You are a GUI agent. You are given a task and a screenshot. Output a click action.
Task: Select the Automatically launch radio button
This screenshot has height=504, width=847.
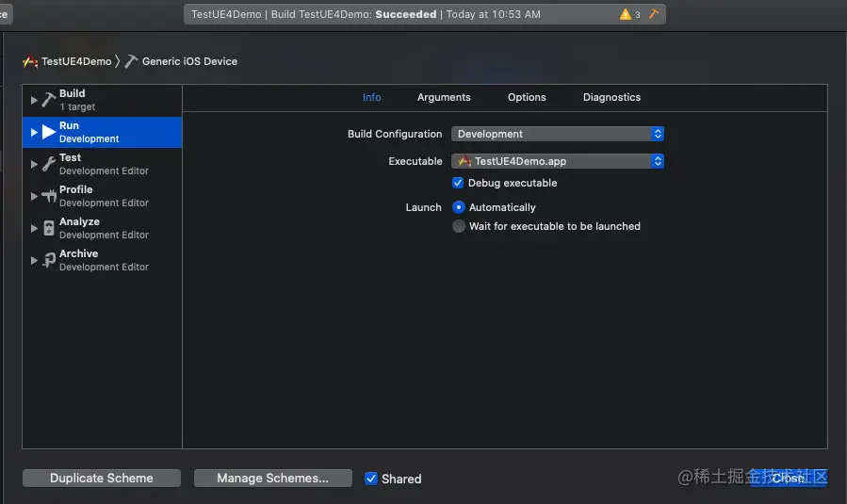pos(459,207)
